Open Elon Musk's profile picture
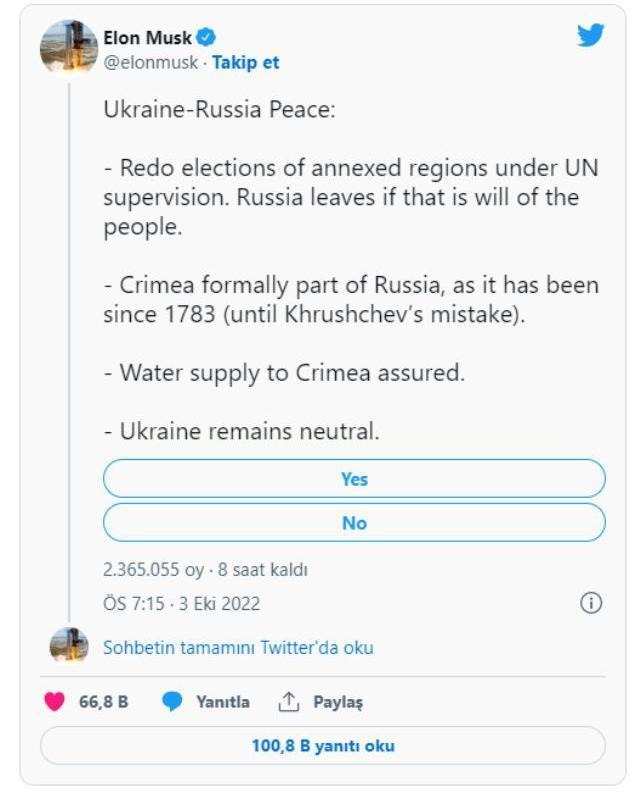 68,46
